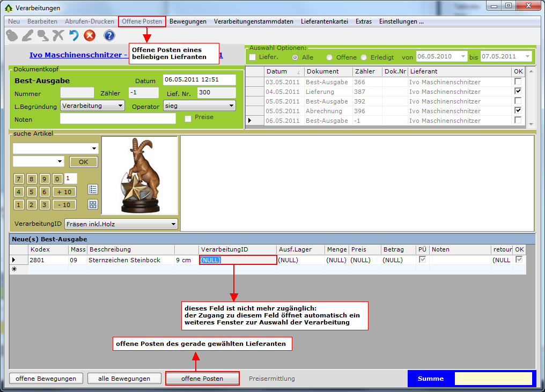The image size is (545, 392).
Task: Open the Lieferantenkartei menu
Action: 325,21
